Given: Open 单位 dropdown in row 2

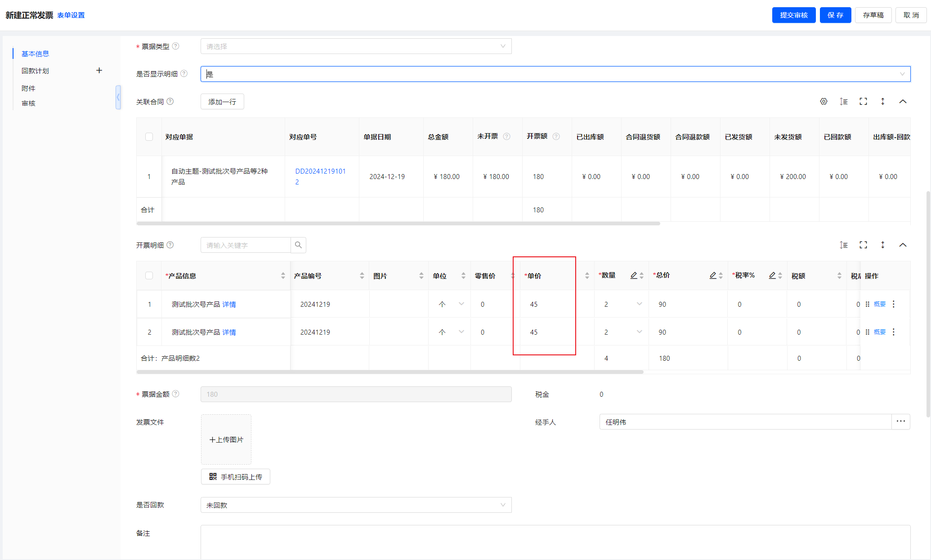Looking at the screenshot, I should (x=461, y=332).
